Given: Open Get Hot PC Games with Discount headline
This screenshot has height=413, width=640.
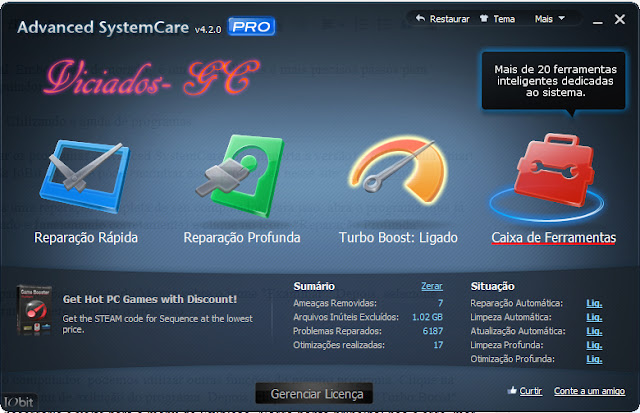Looking at the screenshot, I should tap(150, 299).
